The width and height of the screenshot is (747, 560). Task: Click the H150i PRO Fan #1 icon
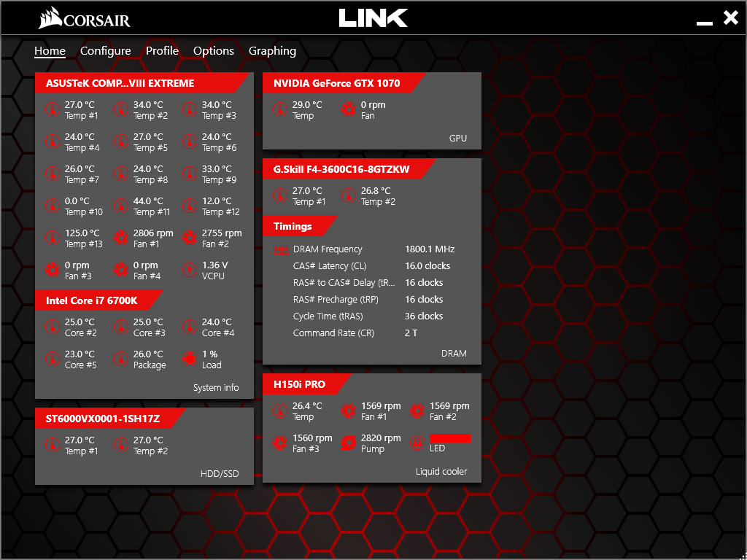(349, 411)
